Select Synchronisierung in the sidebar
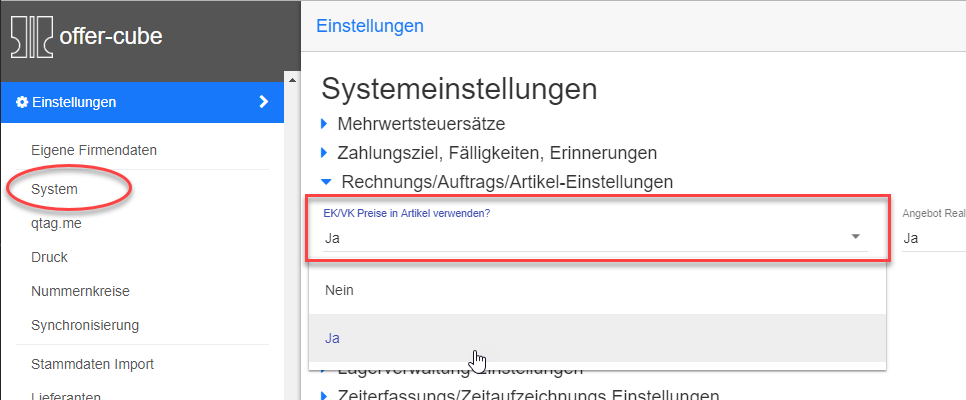The height and width of the screenshot is (400, 966). tap(84, 324)
